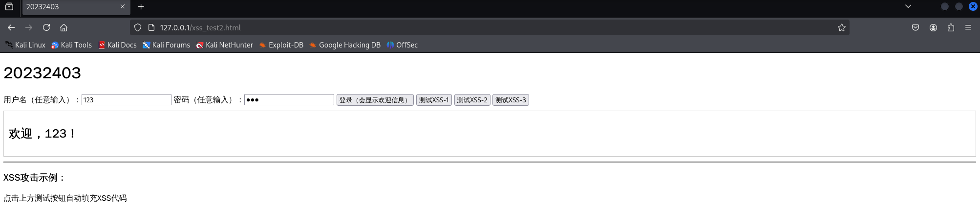Focus the URL address bar
The width and height of the screenshot is (980, 212).
click(489, 27)
